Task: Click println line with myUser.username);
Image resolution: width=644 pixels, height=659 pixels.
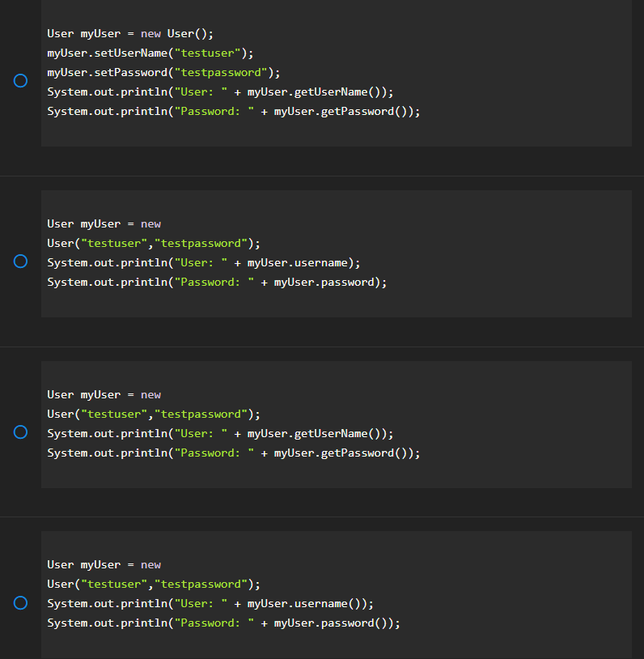Action: 204,262
